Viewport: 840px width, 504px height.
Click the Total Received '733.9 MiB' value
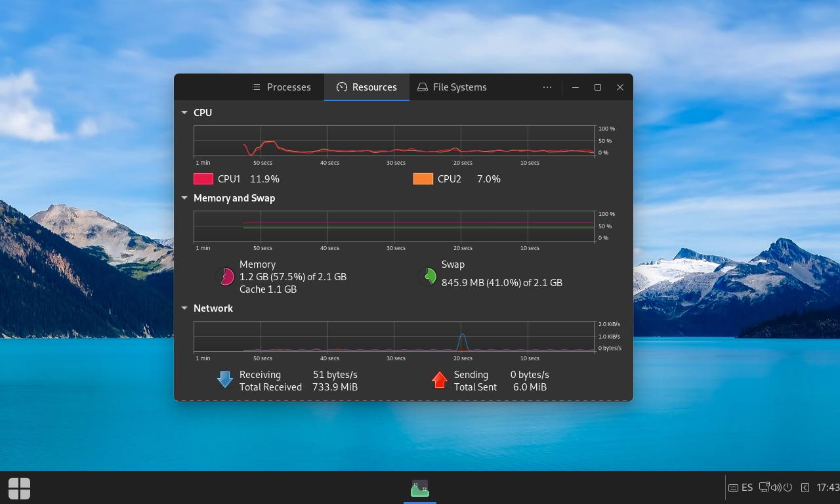pyautogui.click(x=335, y=387)
